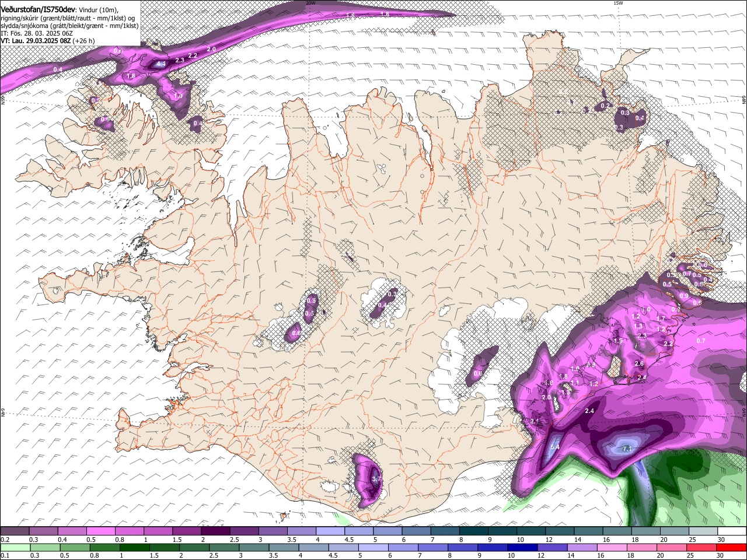
Task: Select the light lavender 4 mm snow legend swatch
Action: (x=330, y=531)
